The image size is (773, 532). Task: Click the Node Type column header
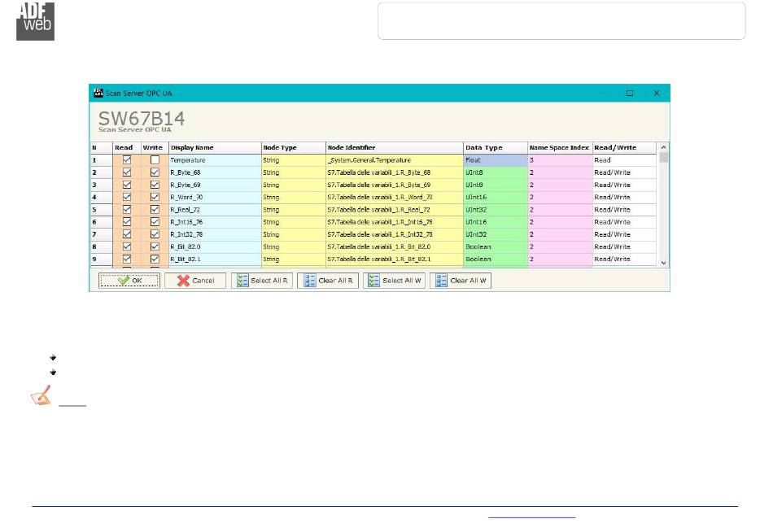[293, 147]
